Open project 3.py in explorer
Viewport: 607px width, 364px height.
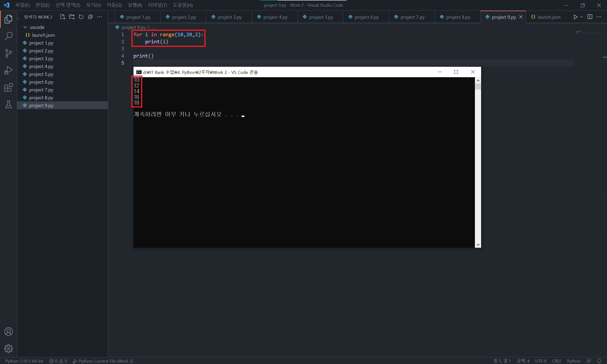point(41,59)
